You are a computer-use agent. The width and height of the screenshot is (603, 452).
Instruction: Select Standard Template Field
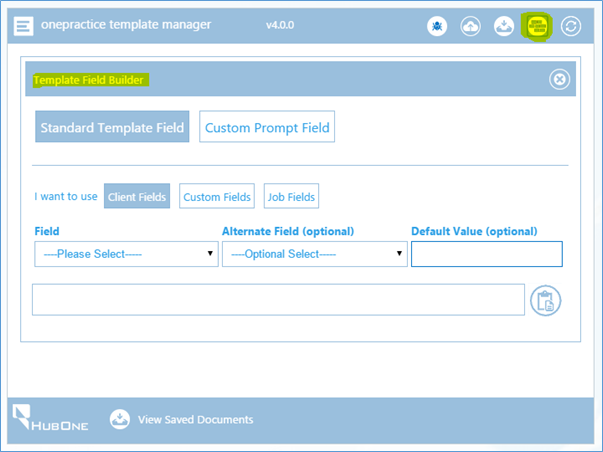[112, 127]
